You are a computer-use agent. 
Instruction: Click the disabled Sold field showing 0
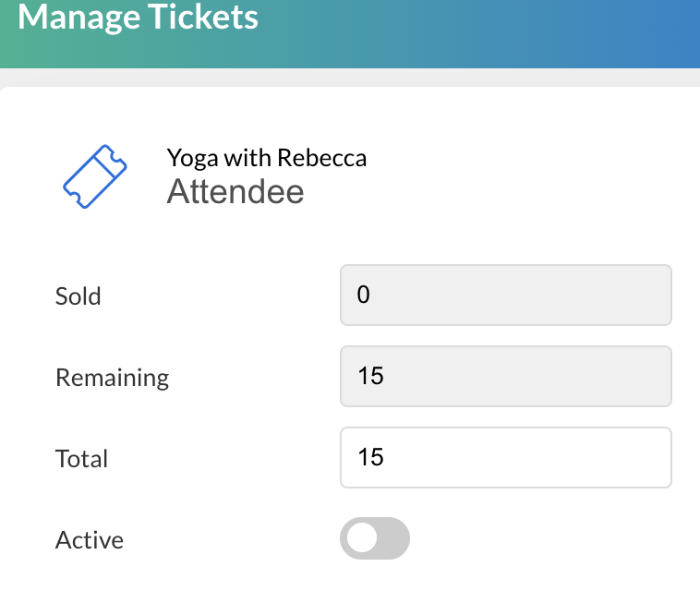tap(505, 295)
